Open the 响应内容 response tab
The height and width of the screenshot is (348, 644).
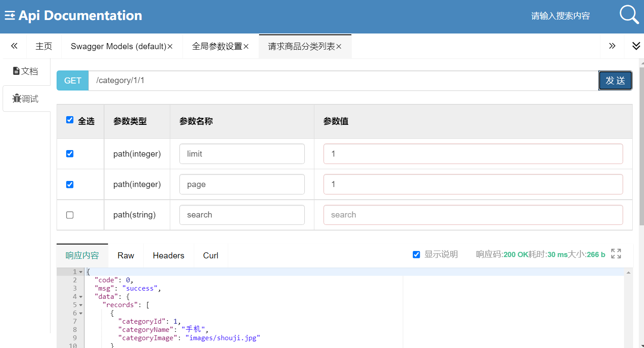(x=82, y=255)
